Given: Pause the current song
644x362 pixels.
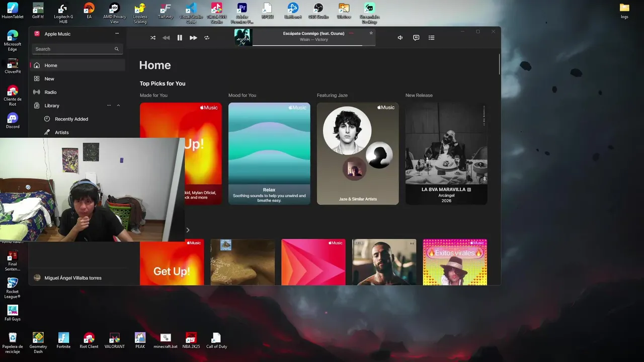Looking at the screenshot, I should pyautogui.click(x=180, y=38).
